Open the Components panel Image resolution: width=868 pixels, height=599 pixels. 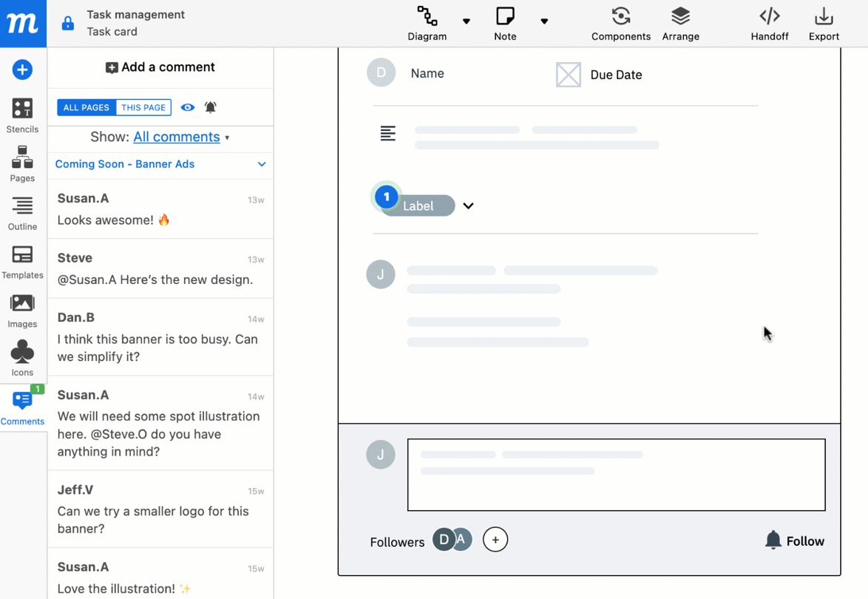[x=621, y=24]
